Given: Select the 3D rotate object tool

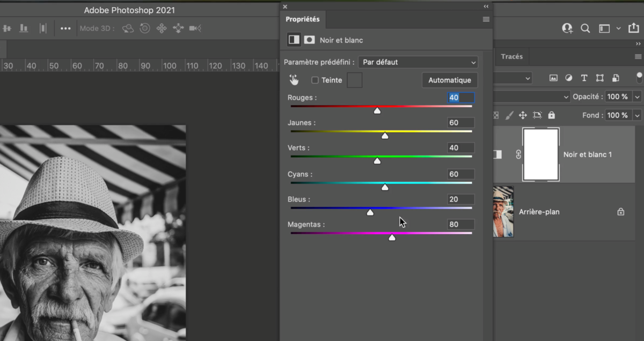Looking at the screenshot, I should (x=128, y=28).
